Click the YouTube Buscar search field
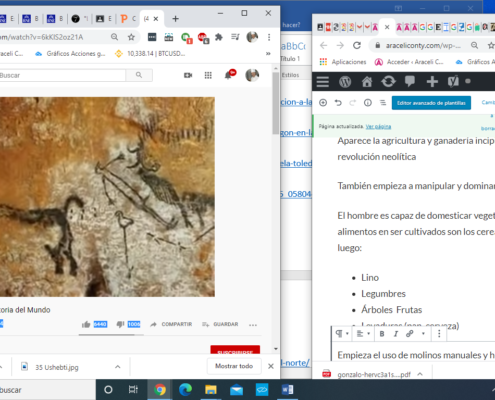Image resolution: width=495 pixels, height=400 pixels. pos(62,75)
